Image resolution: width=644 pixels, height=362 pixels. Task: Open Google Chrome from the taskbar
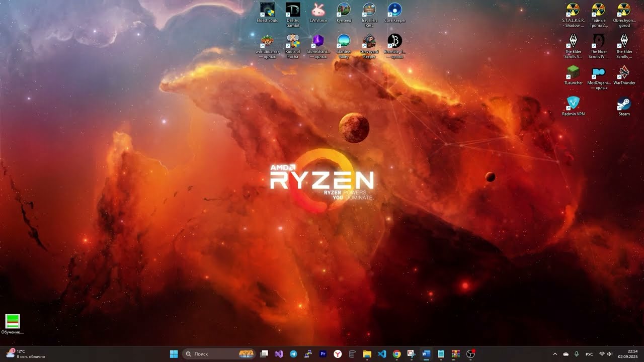tap(396, 354)
